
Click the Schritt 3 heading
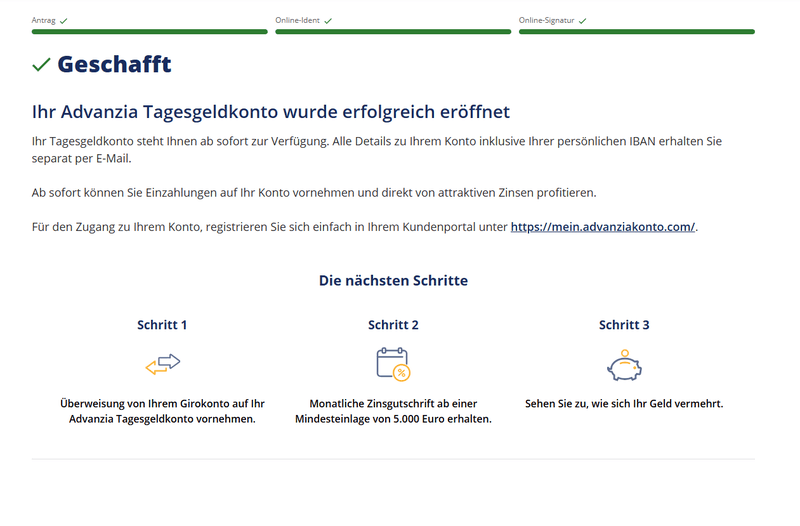[x=624, y=325]
